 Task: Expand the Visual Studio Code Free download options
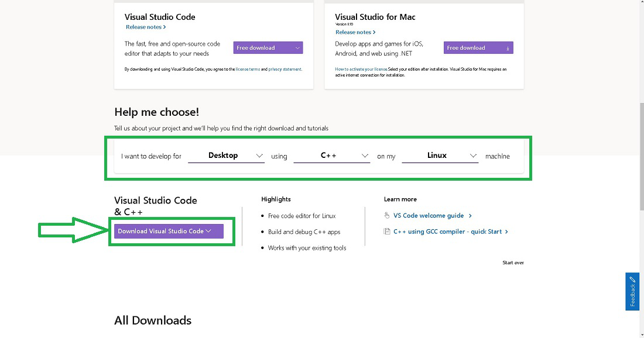[x=298, y=48]
